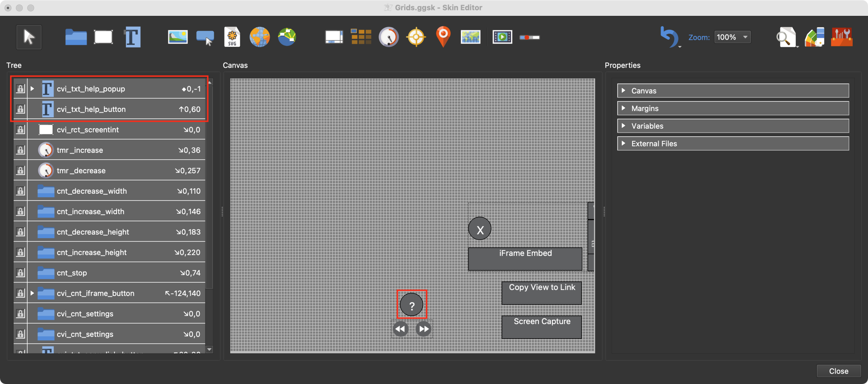Open the Zoom 100% dropdown
Screen dimensions: 868x384
point(732,37)
